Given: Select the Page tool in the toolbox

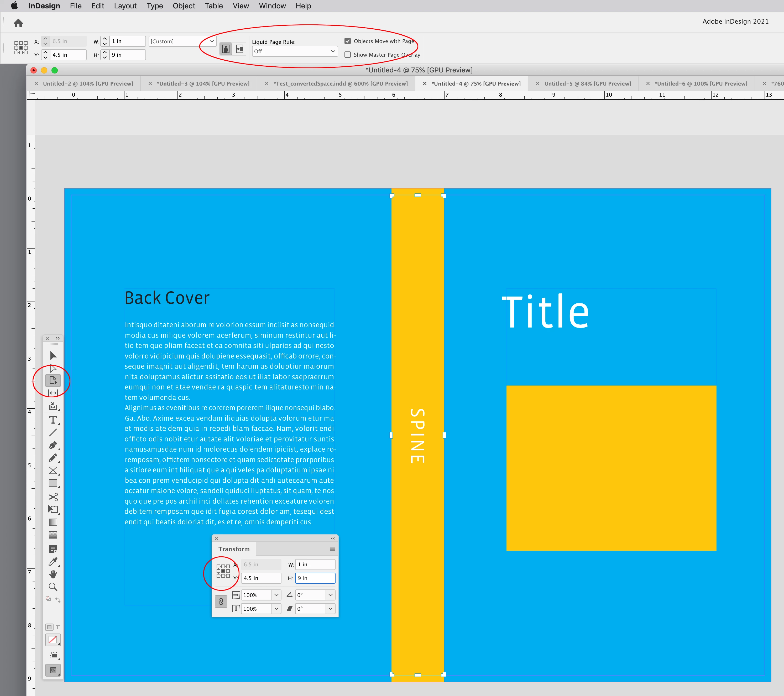Looking at the screenshot, I should pos(53,380).
